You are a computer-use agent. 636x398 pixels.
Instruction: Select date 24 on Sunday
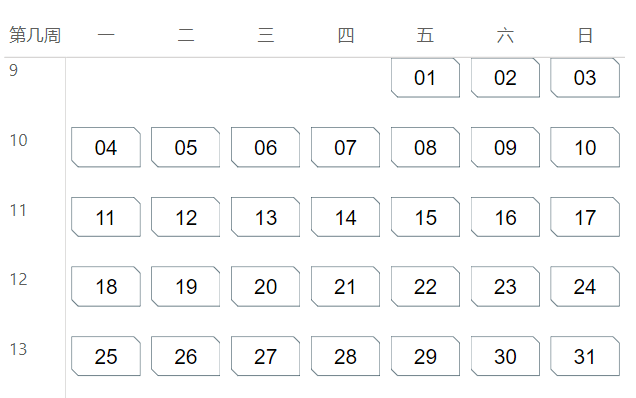point(585,286)
